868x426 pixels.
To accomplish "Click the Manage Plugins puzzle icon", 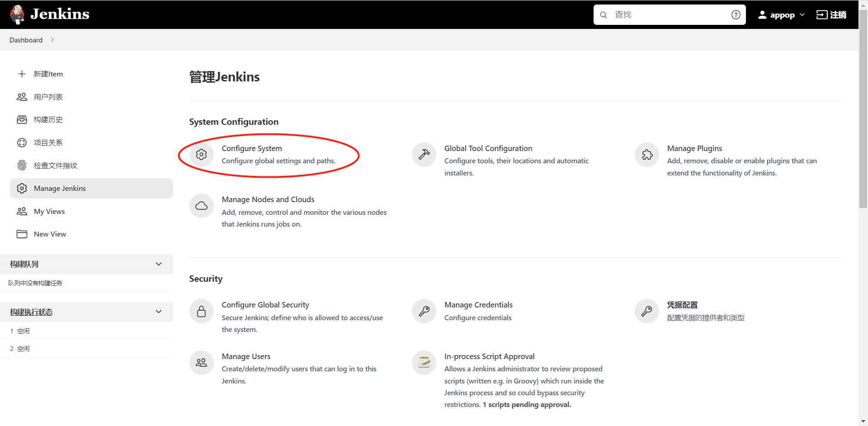I will pos(647,155).
